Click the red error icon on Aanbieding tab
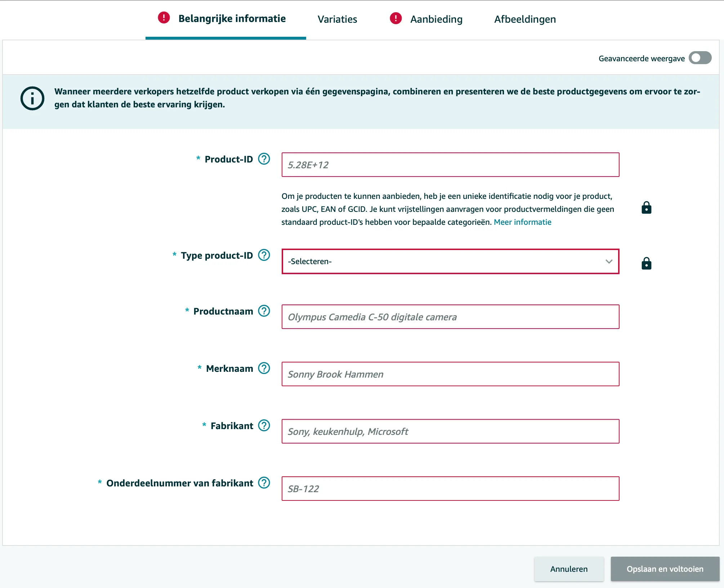This screenshot has width=724, height=588. click(396, 18)
